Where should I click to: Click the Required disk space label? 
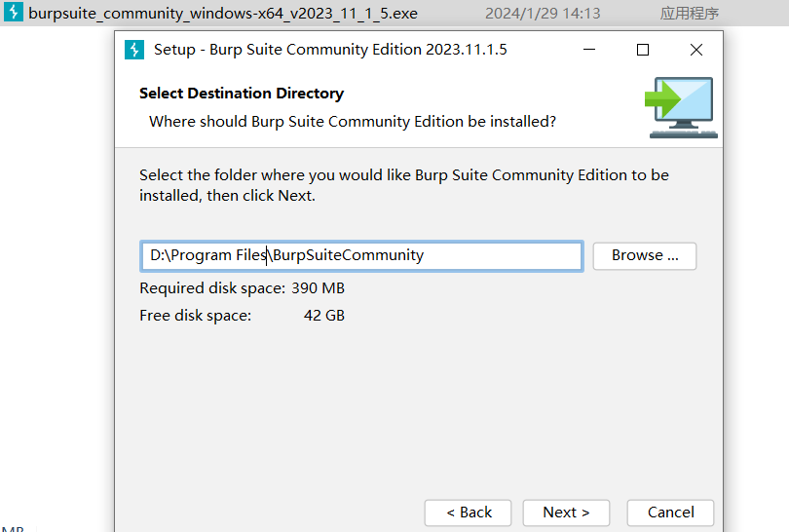[x=212, y=288]
